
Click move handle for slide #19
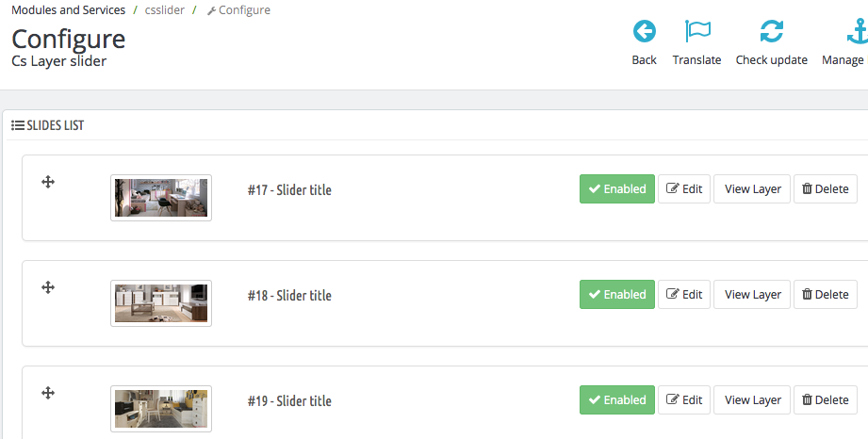coord(48,393)
